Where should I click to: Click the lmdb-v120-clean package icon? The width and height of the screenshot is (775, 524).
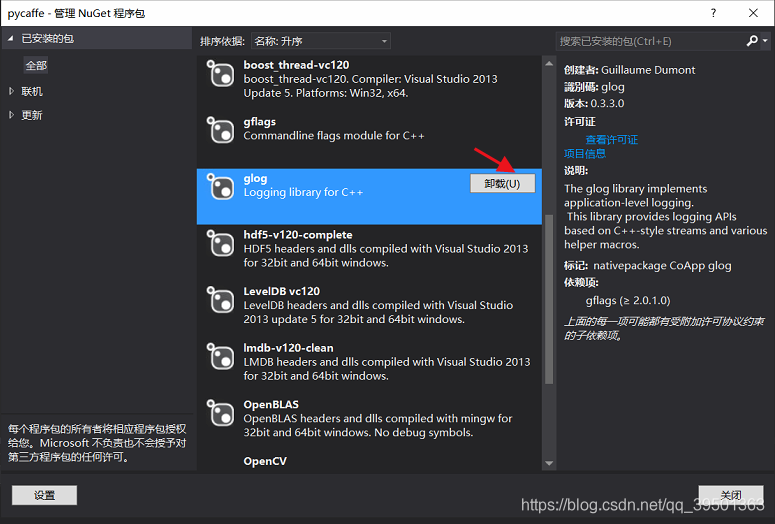tap(220, 356)
